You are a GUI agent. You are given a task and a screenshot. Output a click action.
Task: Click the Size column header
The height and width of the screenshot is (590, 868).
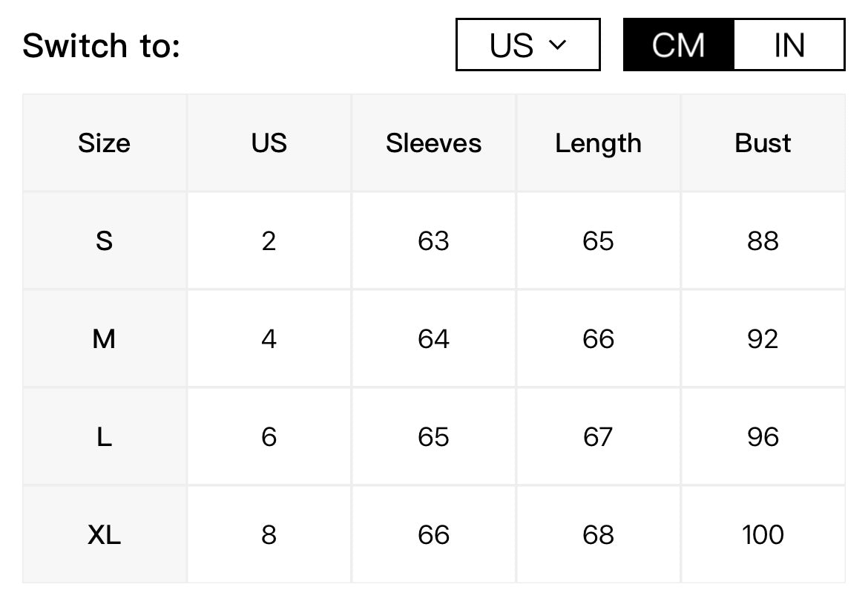104,143
